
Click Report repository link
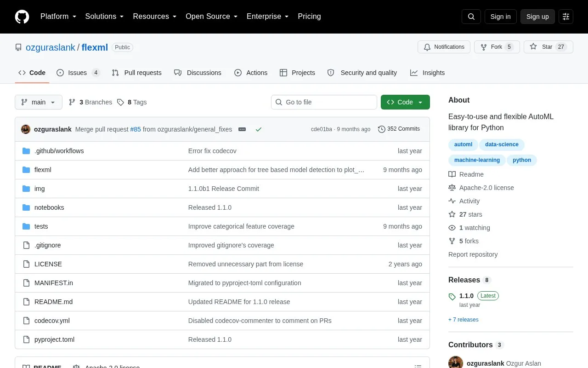coord(473,254)
